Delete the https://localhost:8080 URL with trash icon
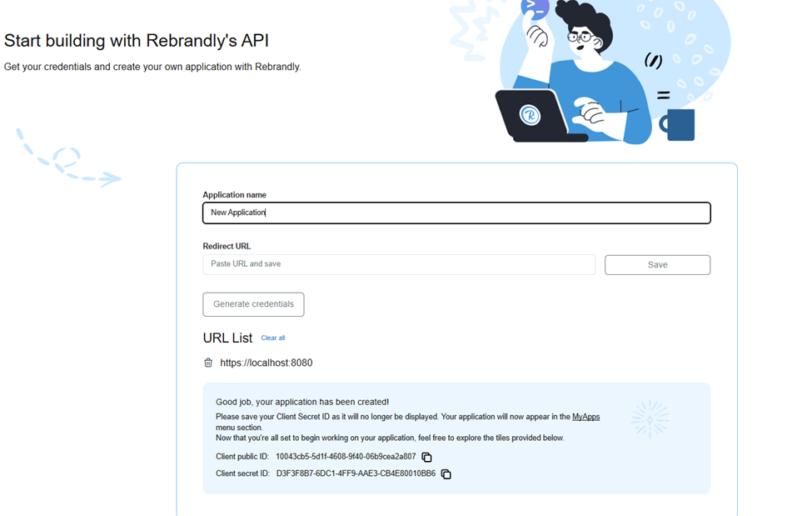The height and width of the screenshot is (516, 812). click(x=208, y=363)
